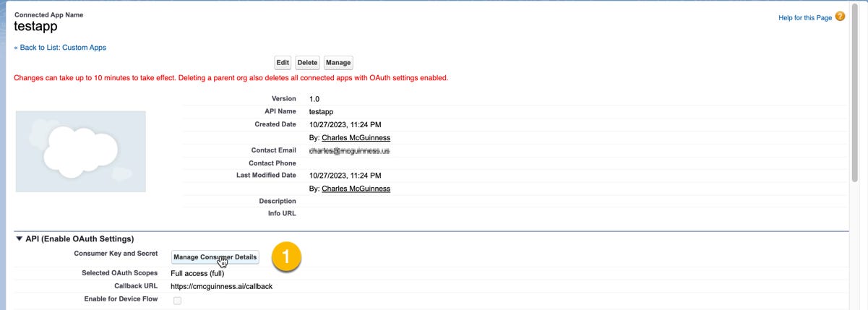This screenshot has width=868, height=310.
Task: Select the API Name value 'testapp'
Action: pos(321,112)
